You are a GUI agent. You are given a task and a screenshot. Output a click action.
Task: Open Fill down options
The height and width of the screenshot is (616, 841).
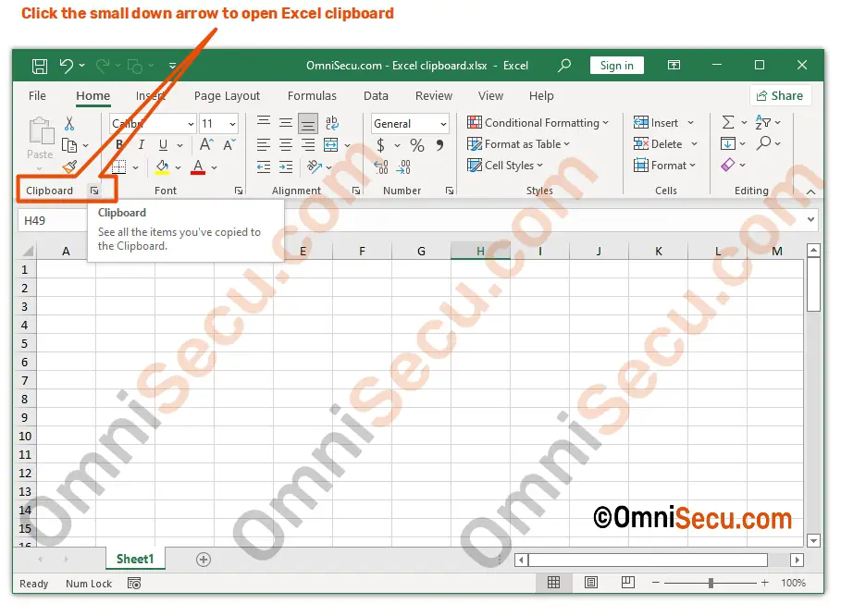(x=728, y=143)
